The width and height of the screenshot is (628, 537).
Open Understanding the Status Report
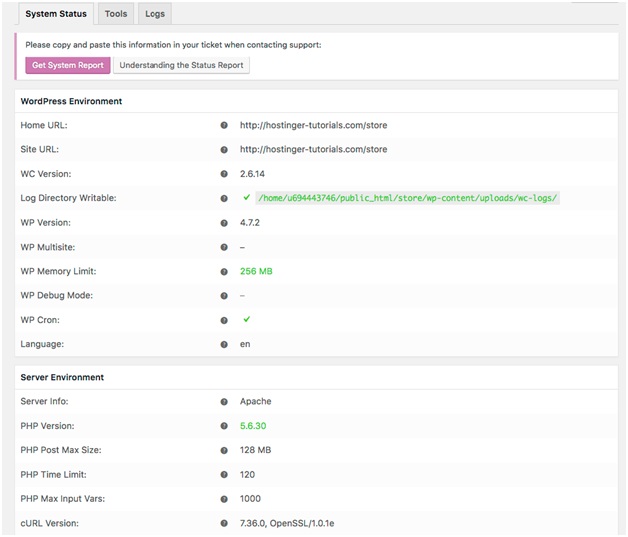(x=181, y=65)
